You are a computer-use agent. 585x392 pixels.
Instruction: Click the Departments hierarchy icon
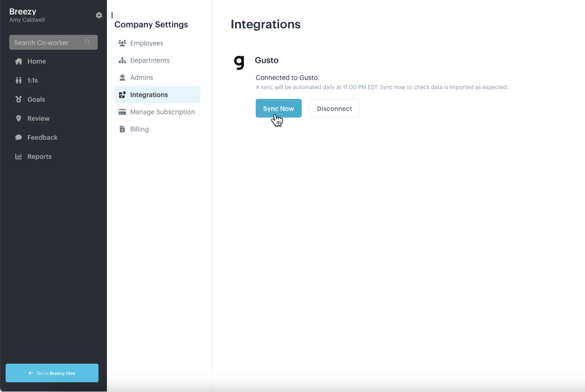[122, 60]
